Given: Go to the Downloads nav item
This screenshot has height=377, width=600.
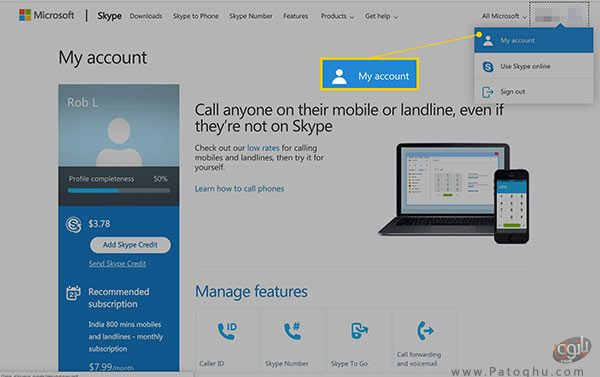Looking at the screenshot, I should pos(146,16).
